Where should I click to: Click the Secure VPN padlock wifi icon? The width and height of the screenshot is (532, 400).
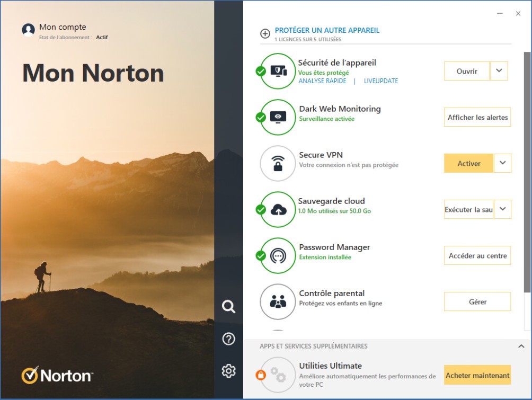278,164
